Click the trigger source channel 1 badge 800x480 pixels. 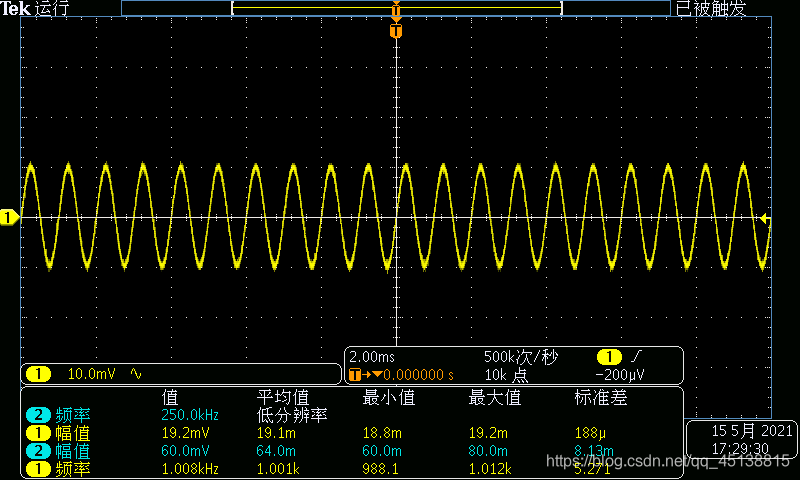[x=608, y=356]
